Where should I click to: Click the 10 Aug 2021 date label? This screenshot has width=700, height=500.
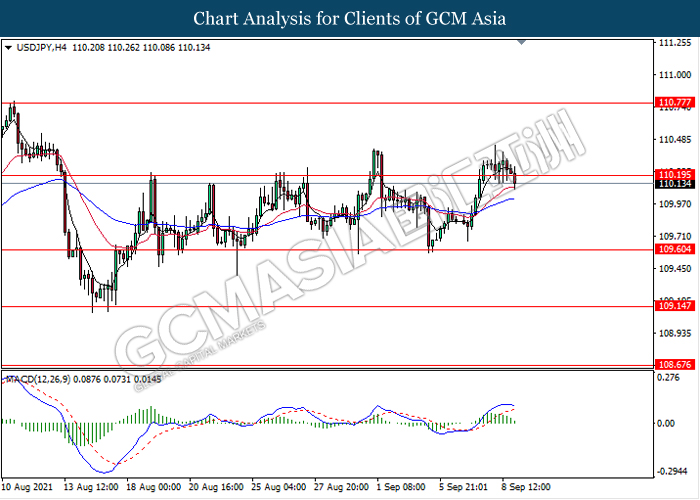click(27, 487)
